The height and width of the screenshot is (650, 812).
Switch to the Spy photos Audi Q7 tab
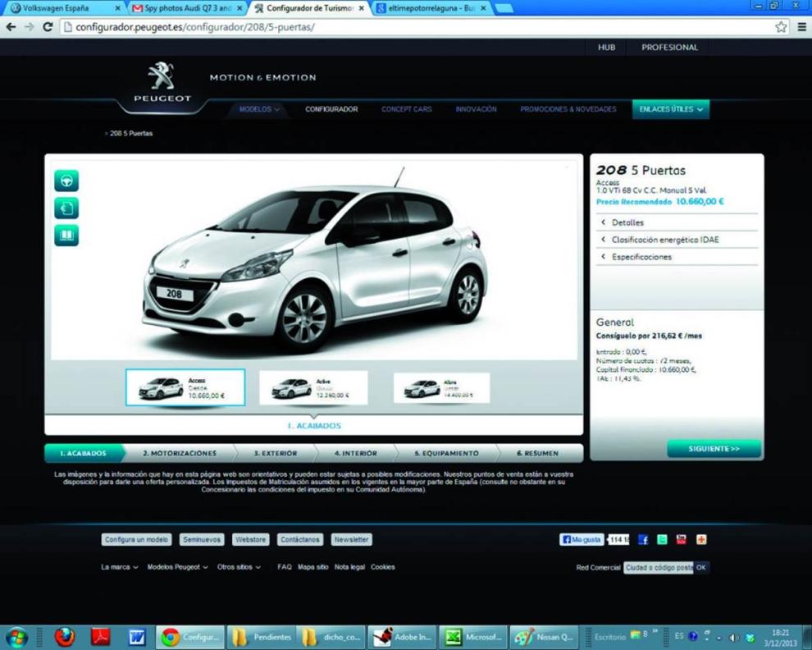pos(186,8)
